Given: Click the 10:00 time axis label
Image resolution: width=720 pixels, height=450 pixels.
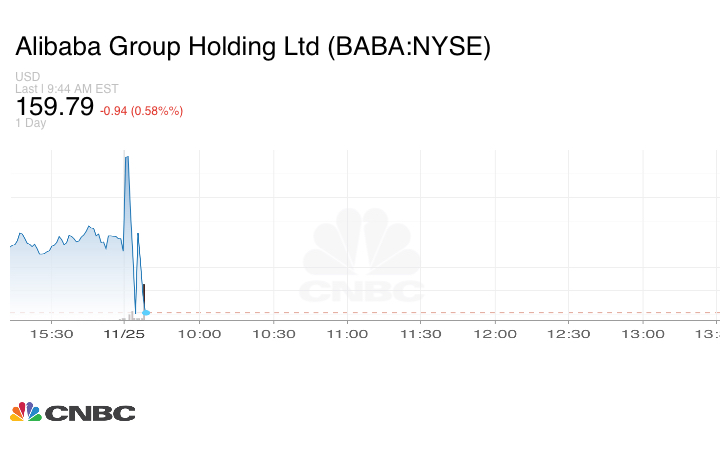Looking at the screenshot, I should [199, 333].
